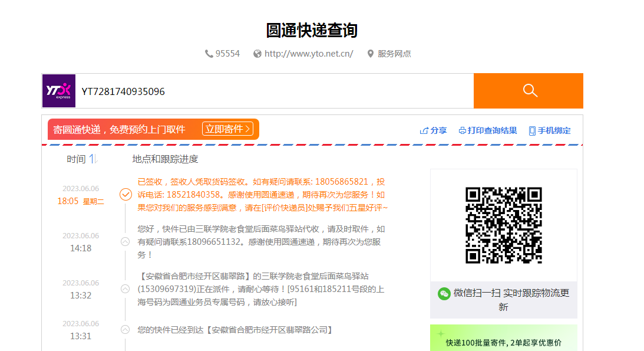Click 手机绑定 link text

click(x=554, y=131)
